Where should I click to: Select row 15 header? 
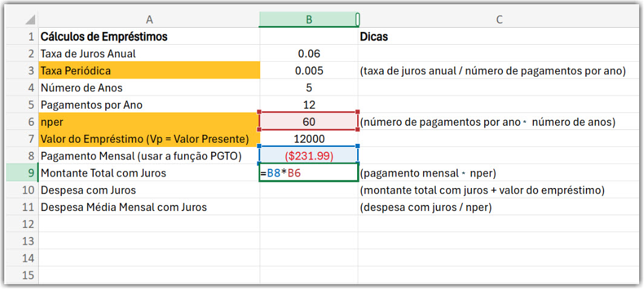(x=21, y=275)
